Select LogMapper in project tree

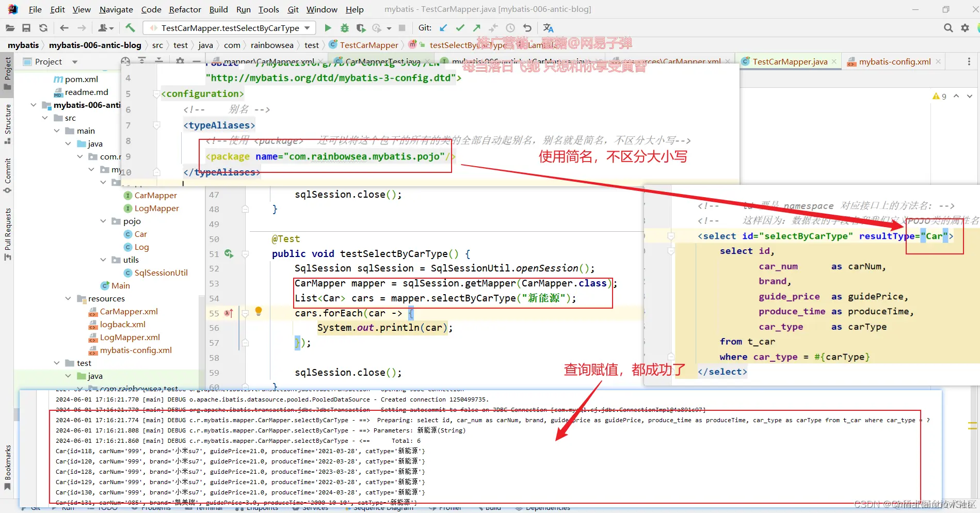point(156,208)
